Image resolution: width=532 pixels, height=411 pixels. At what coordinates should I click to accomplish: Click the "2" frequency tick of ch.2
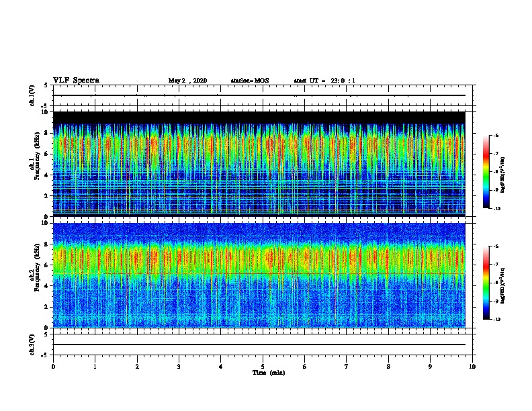(46, 307)
